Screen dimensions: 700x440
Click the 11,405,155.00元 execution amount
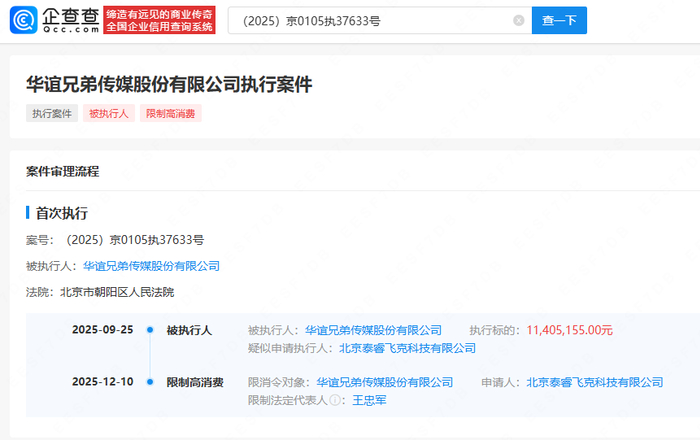tap(569, 330)
